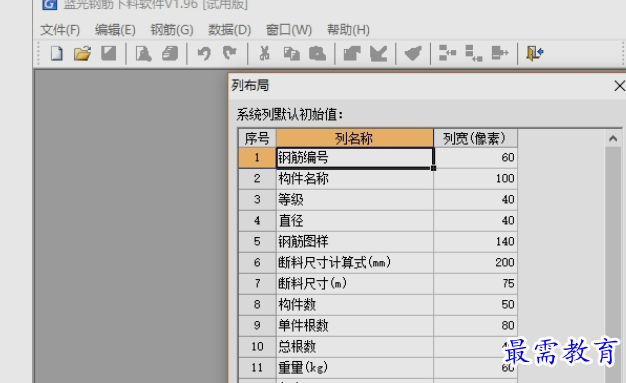Click width value 80 for 单件根数

pyautogui.click(x=475, y=326)
